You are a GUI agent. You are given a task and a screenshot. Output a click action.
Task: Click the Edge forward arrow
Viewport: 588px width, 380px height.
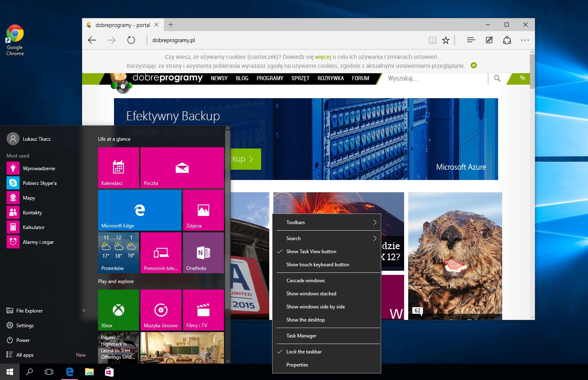(112, 40)
